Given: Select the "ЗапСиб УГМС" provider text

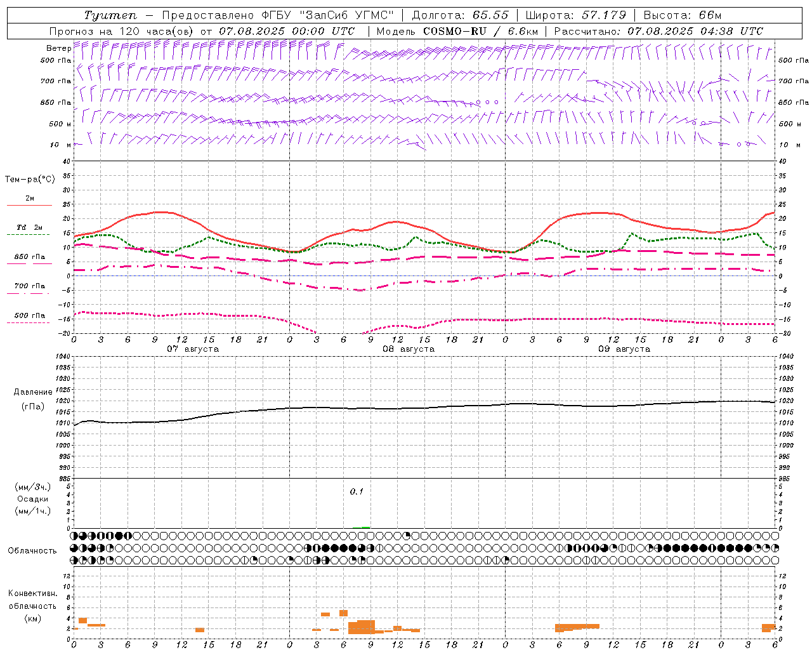Looking at the screenshot, I should point(348,15).
